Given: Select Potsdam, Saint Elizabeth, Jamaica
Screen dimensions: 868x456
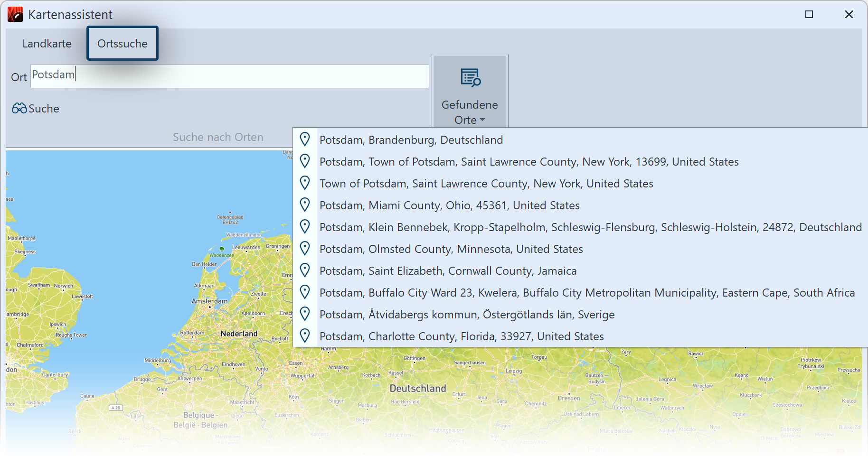Looking at the screenshot, I should click(x=448, y=271).
